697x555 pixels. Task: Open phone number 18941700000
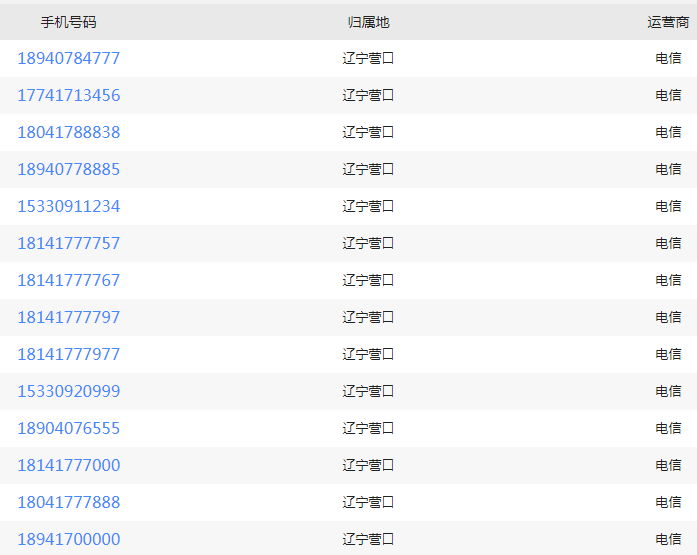tap(68, 539)
